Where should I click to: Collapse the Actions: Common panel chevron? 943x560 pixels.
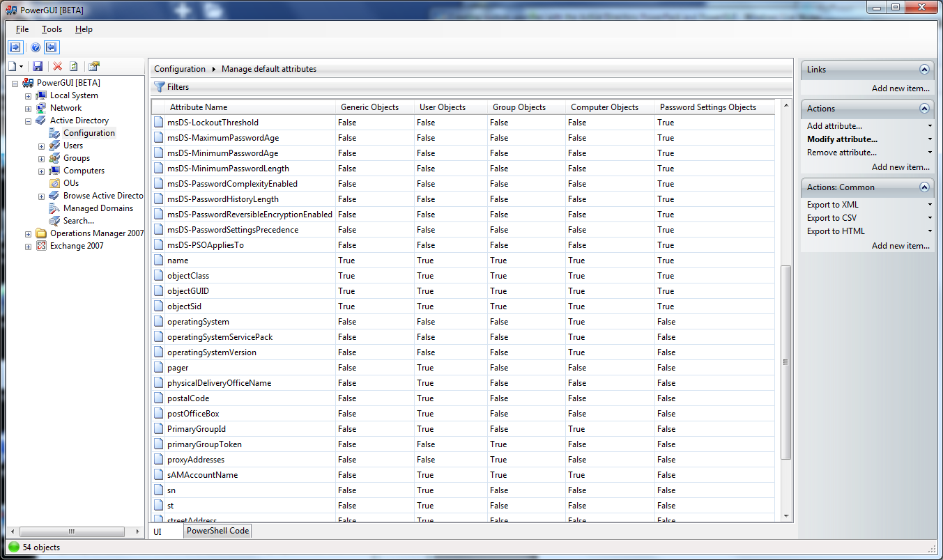[x=924, y=187]
